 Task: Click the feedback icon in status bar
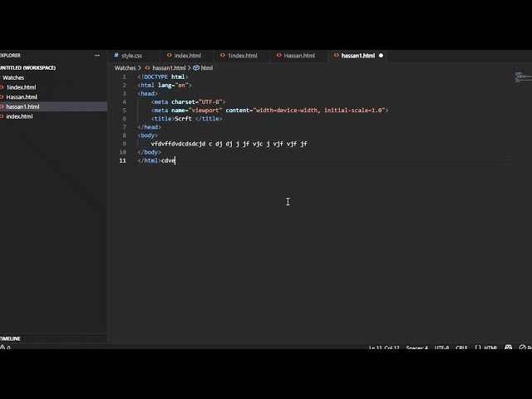coord(506,347)
